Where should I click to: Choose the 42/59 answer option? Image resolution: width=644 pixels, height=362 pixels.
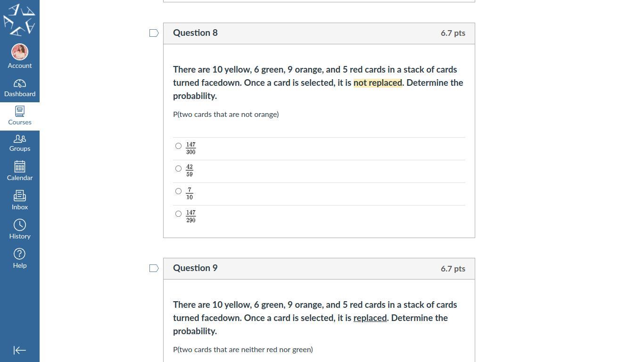point(178,169)
